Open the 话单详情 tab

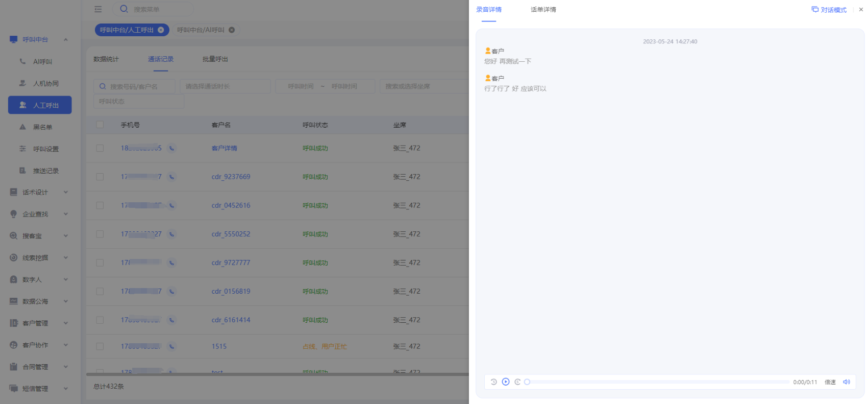[x=543, y=10]
